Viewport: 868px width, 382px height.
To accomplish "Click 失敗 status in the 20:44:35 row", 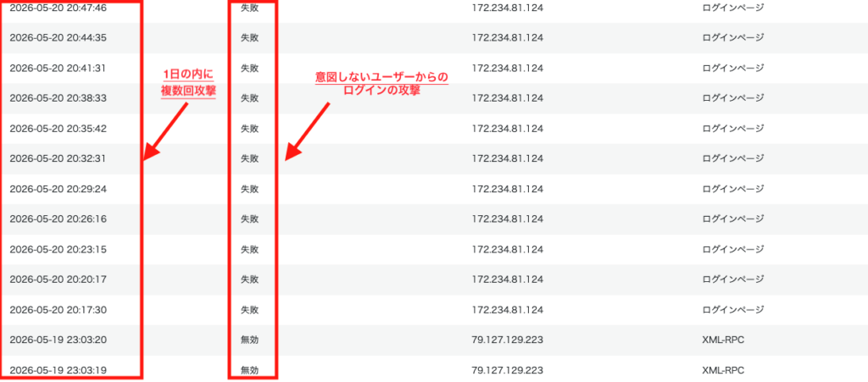I will pyautogui.click(x=250, y=38).
